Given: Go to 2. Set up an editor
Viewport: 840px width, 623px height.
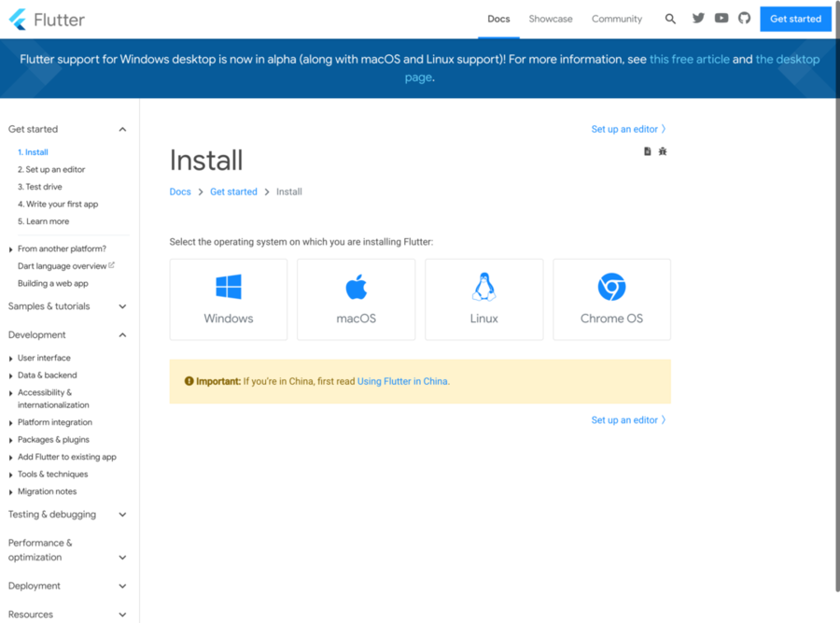Looking at the screenshot, I should 51,169.
